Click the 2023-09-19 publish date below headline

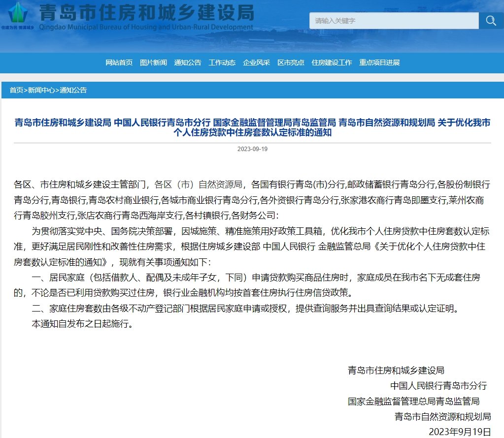click(x=252, y=149)
